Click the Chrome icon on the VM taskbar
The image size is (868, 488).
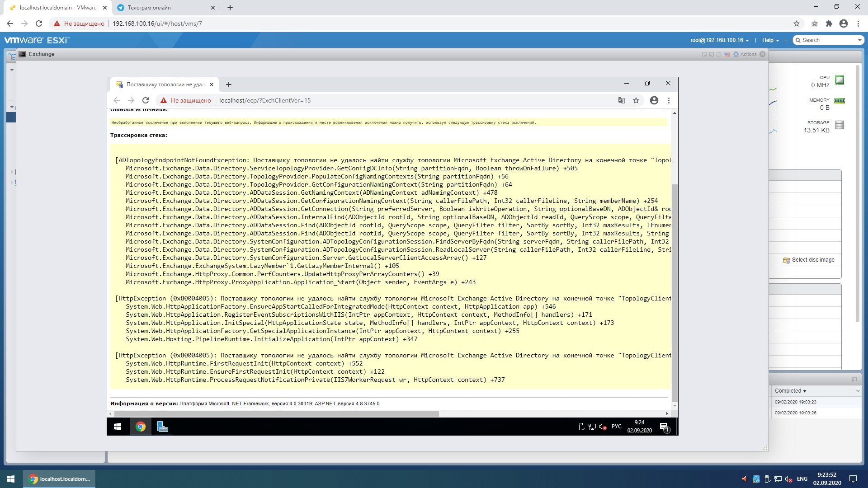click(141, 427)
